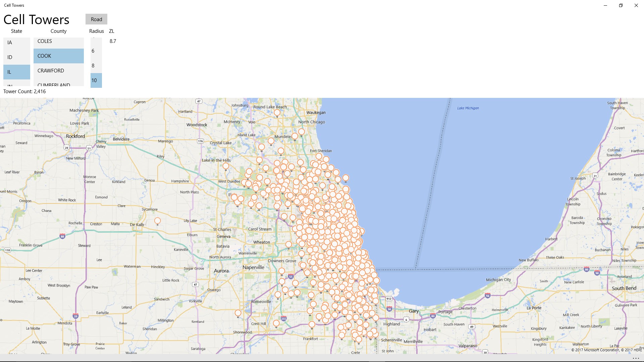Click the Lake Michigan map label

tap(468, 108)
